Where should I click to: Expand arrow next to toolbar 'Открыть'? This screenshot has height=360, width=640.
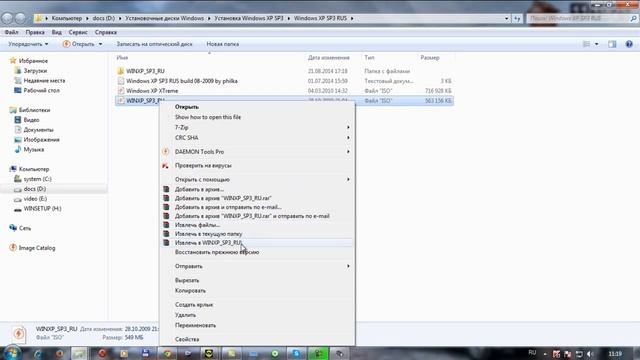[x=101, y=44]
